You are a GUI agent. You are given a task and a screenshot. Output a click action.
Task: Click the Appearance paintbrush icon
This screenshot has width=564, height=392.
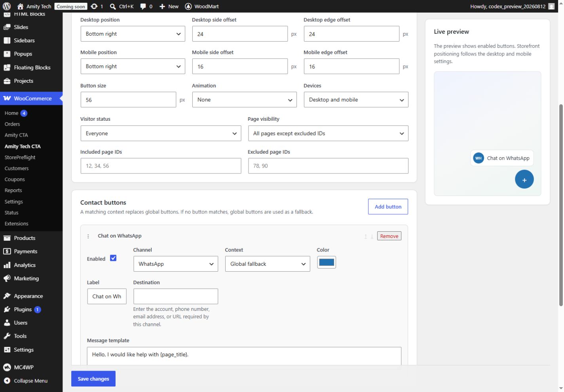7,296
